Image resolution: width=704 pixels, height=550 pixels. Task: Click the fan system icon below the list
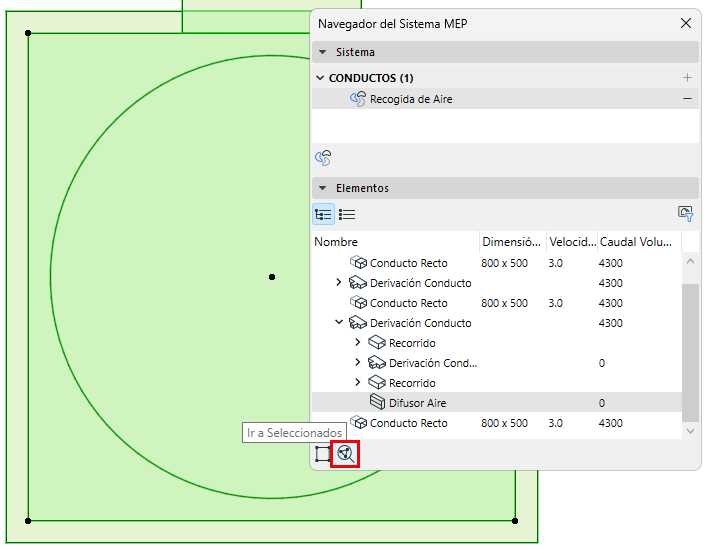[323, 158]
